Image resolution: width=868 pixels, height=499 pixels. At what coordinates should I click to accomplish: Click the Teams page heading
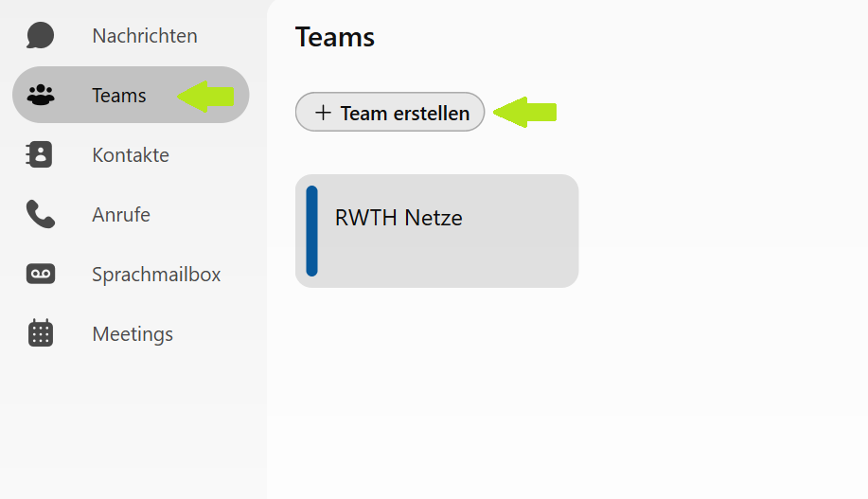coord(335,37)
